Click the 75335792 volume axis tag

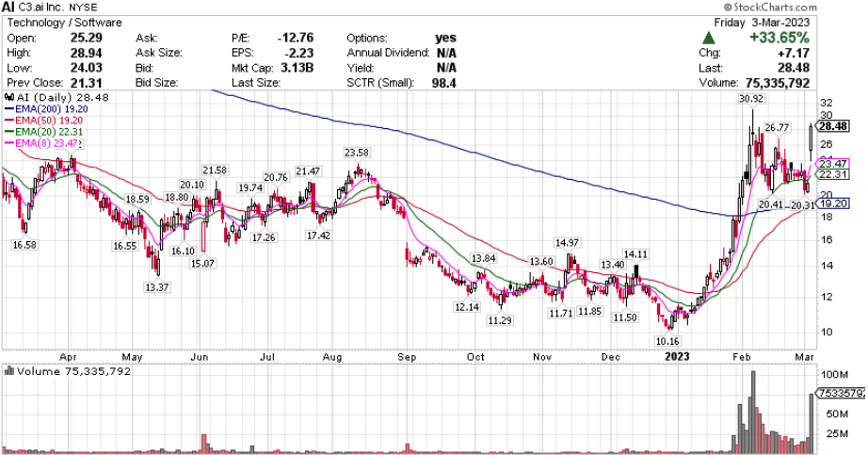842,393
